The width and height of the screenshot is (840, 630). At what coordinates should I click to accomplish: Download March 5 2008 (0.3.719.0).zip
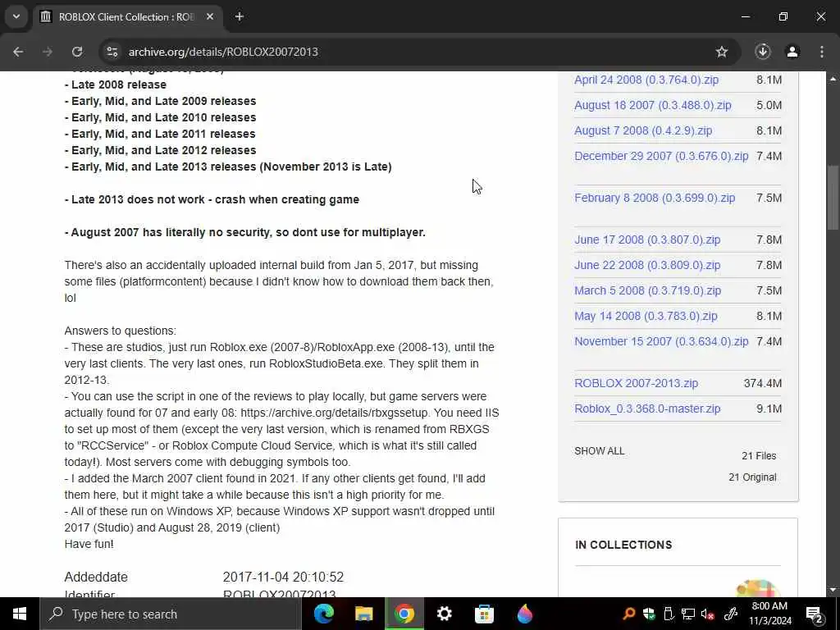pyautogui.click(x=648, y=290)
